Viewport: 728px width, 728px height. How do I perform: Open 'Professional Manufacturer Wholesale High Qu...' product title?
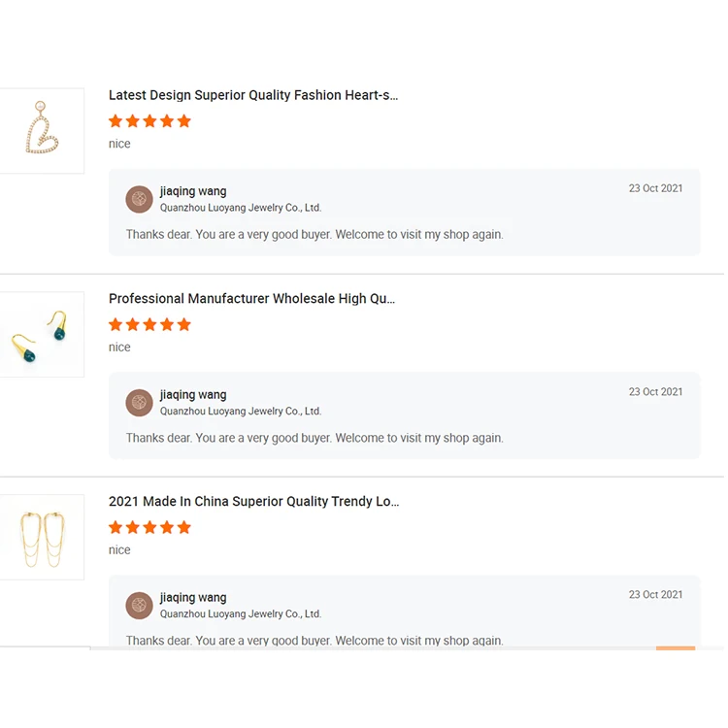tap(251, 299)
